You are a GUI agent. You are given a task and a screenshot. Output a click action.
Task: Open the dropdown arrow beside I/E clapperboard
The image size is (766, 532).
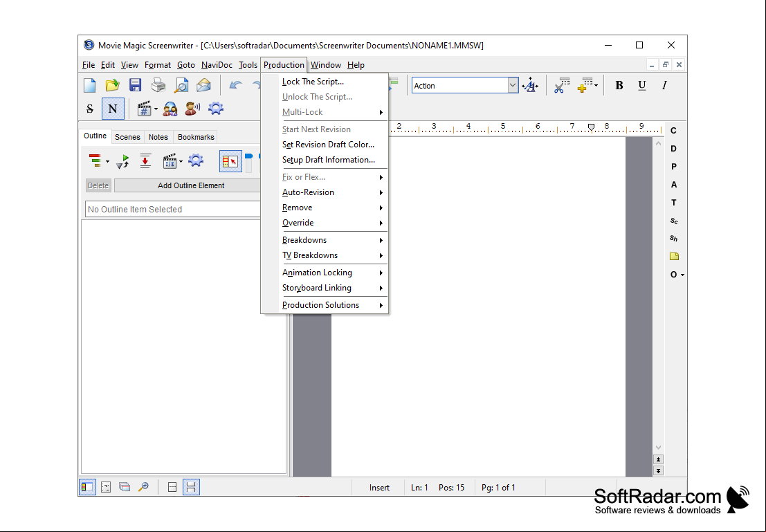(181, 161)
